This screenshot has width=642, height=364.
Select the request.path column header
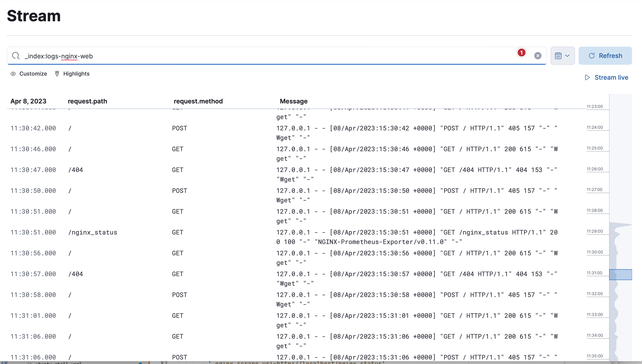[87, 101]
